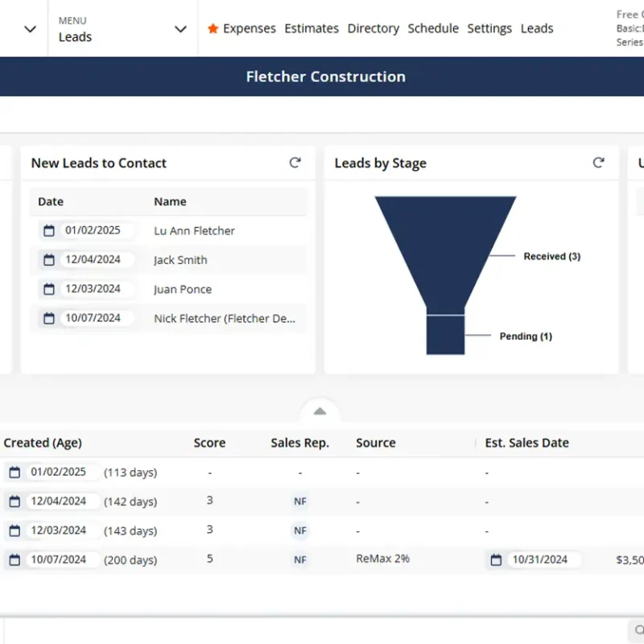Click the Date header in New Leads panel
This screenshot has height=644, width=644.
tap(51, 201)
